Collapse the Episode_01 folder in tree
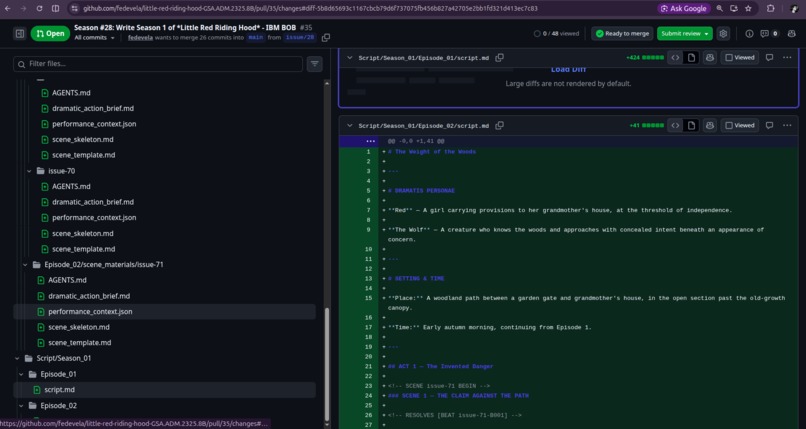The width and height of the screenshot is (806, 429). 22,374
